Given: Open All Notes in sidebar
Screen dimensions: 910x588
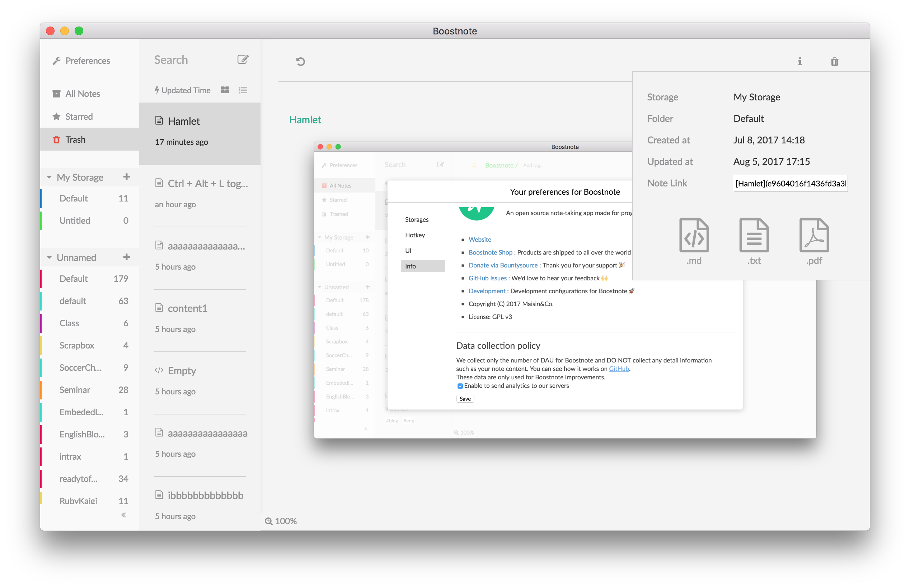Looking at the screenshot, I should click(x=82, y=94).
